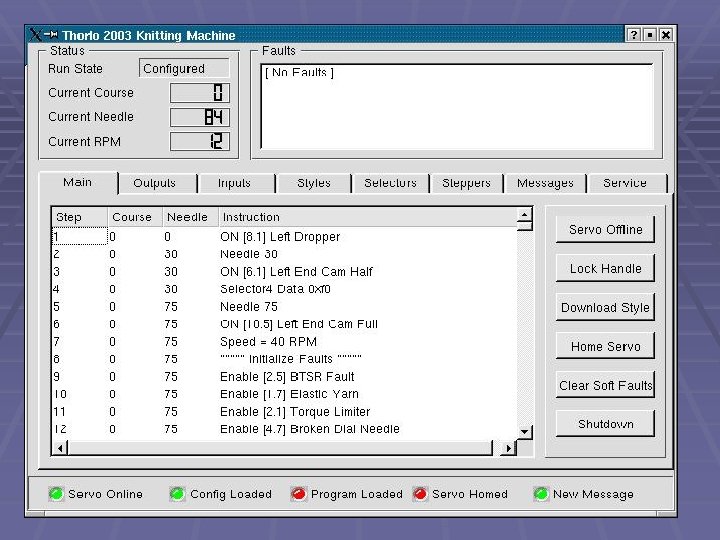Image resolution: width=720 pixels, height=540 pixels.
Task: Open the Selectors tab
Action: [x=390, y=183]
